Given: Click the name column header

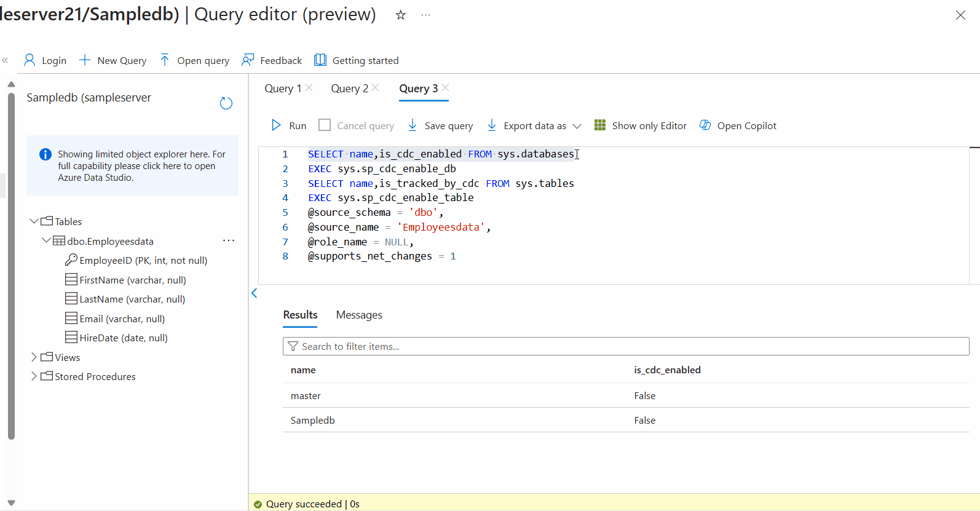Looking at the screenshot, I should (303, 370).
